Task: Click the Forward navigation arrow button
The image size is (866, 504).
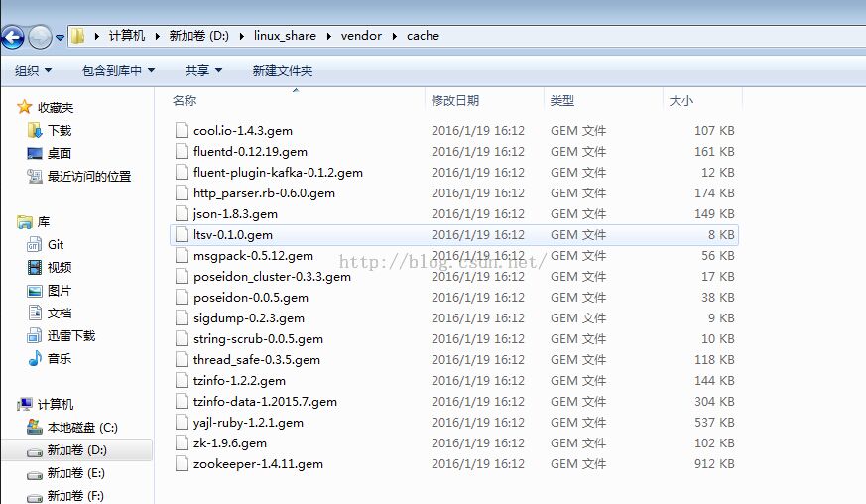Action: pyautogui.click(x=40, y=38)
